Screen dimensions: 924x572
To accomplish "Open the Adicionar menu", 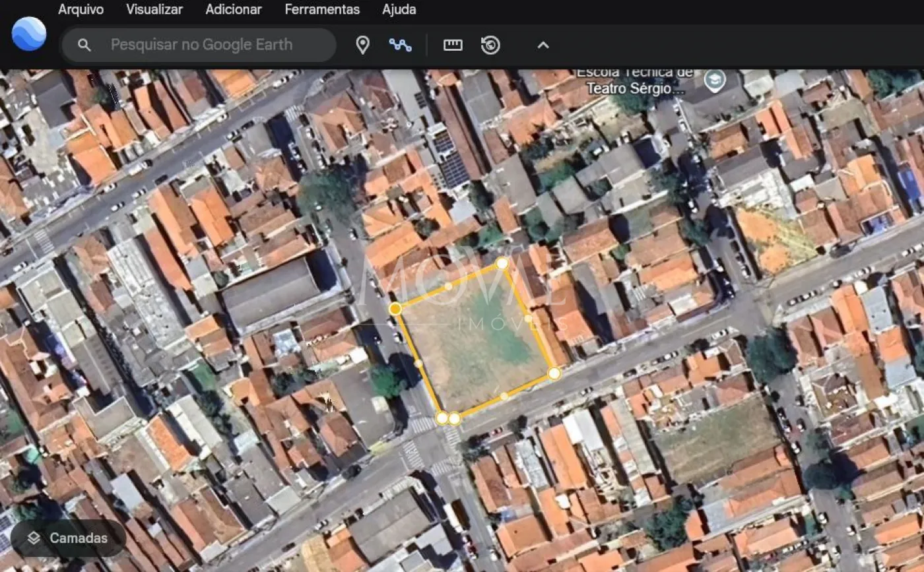I will (x=234, y=9).
